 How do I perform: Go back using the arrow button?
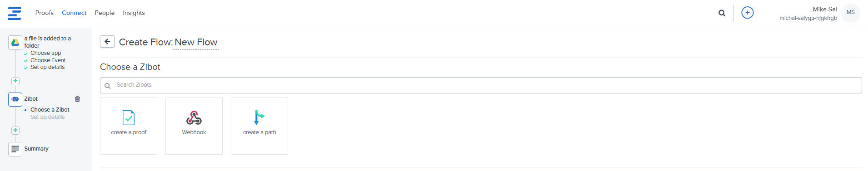tap(107, 42)
